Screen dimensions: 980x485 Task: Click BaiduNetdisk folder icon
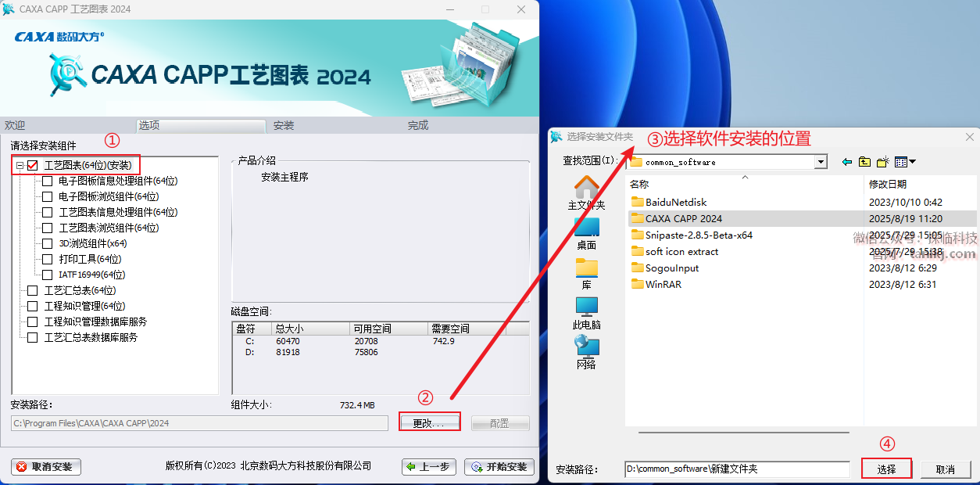click(x=637, y=203)
